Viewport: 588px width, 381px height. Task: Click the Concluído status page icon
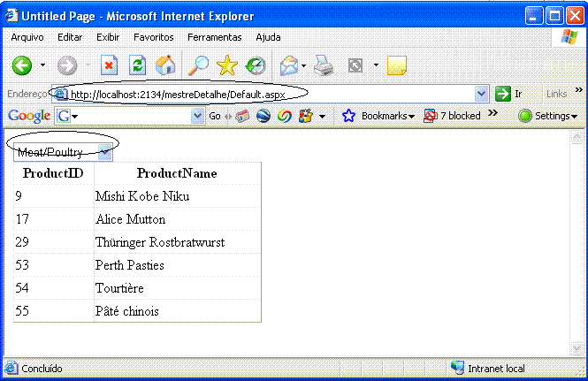[11, 369]
